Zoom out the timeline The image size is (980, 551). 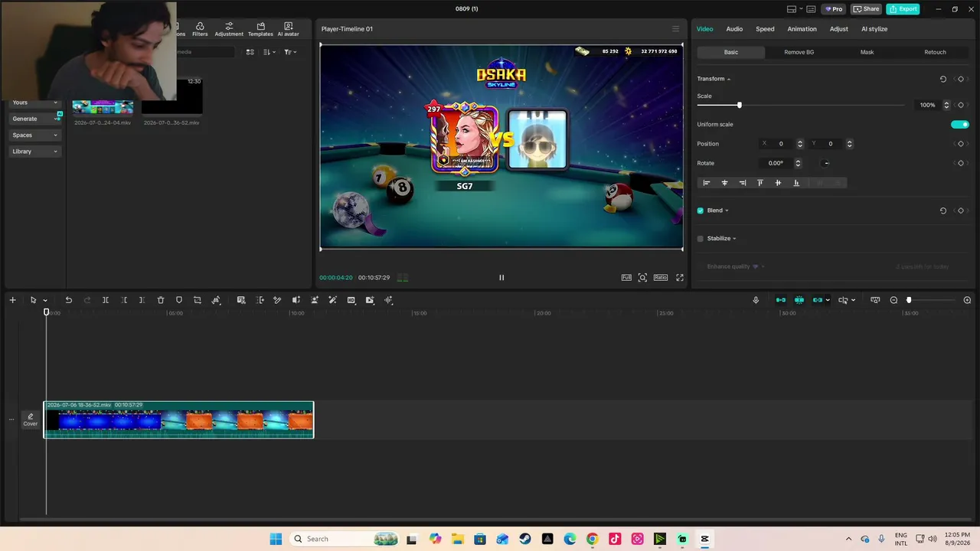coord(893,300)
